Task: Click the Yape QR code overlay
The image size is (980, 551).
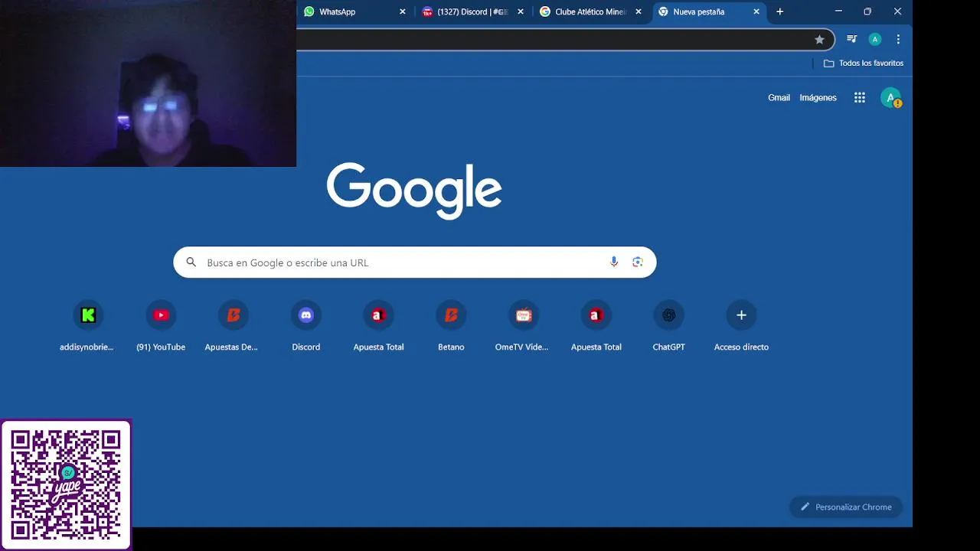Action: pos(66,484)
